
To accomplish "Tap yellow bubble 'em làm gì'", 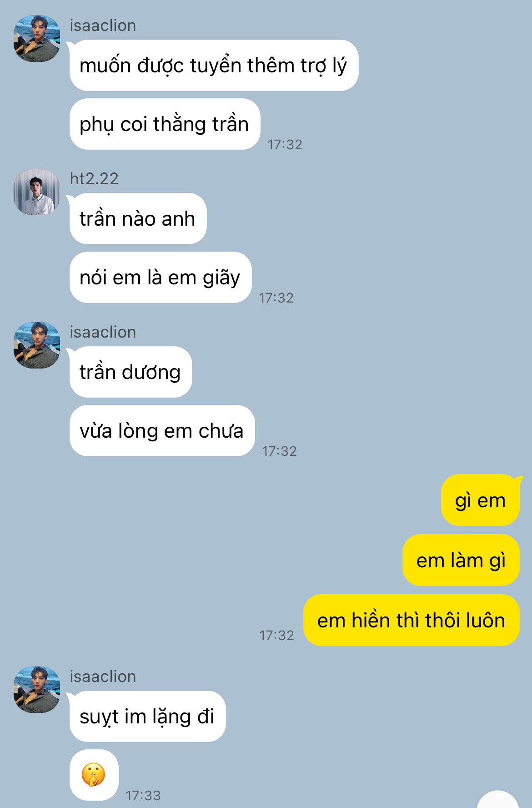I will point(461,561).
